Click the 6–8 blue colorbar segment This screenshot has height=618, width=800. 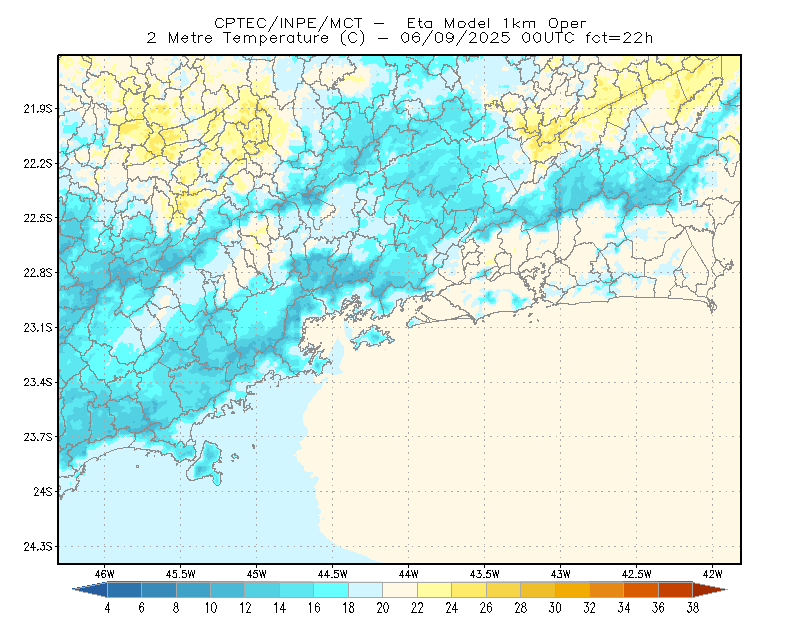coord(159,589)
